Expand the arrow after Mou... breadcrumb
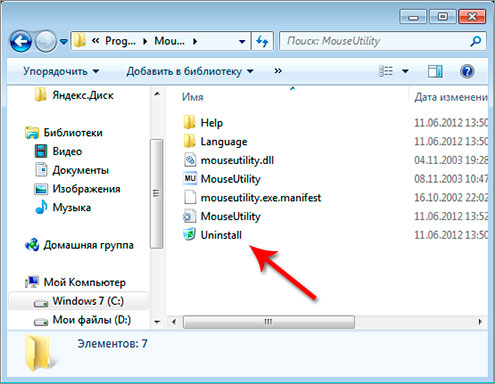The height and width of the screenshot is (384, 495). [195, 41]
